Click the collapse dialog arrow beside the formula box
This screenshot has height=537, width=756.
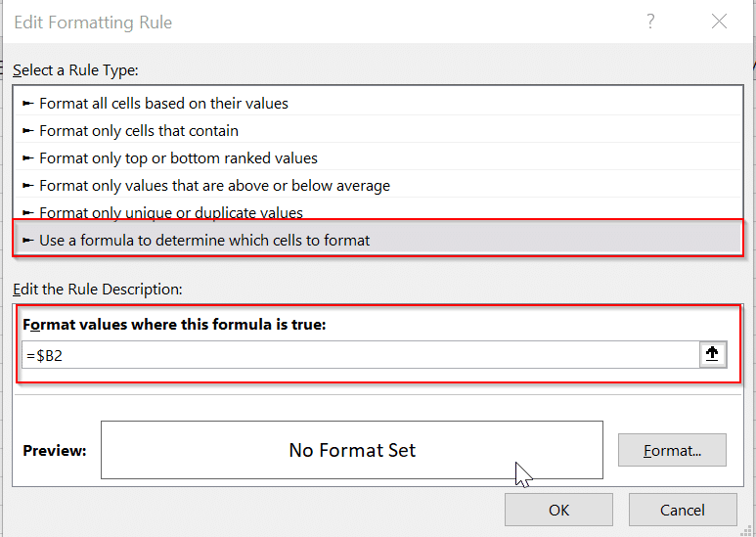click(713, 355)
